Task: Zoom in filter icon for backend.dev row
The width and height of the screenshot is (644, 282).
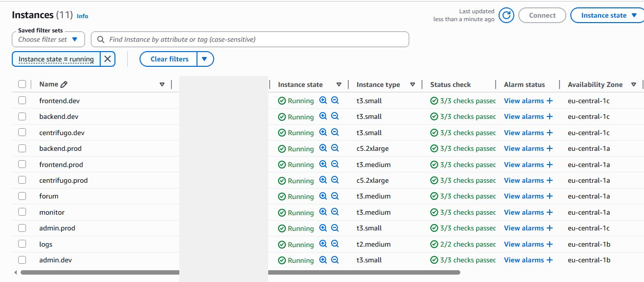Action: pos(323,116)
